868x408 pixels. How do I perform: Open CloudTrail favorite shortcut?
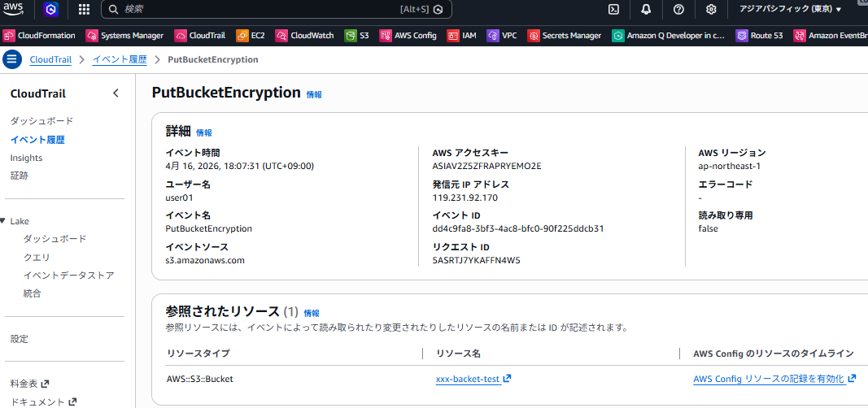pyautogui.click(x=200, y=36)
